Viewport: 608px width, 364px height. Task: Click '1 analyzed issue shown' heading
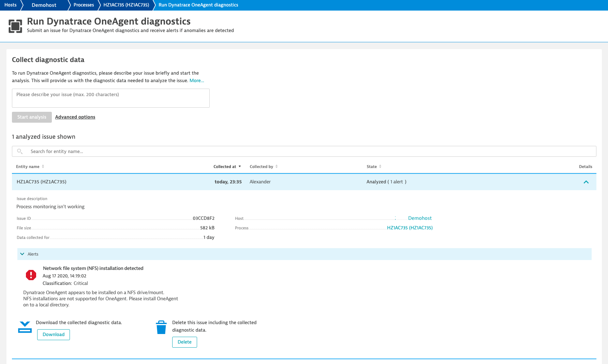coord(44,137)
